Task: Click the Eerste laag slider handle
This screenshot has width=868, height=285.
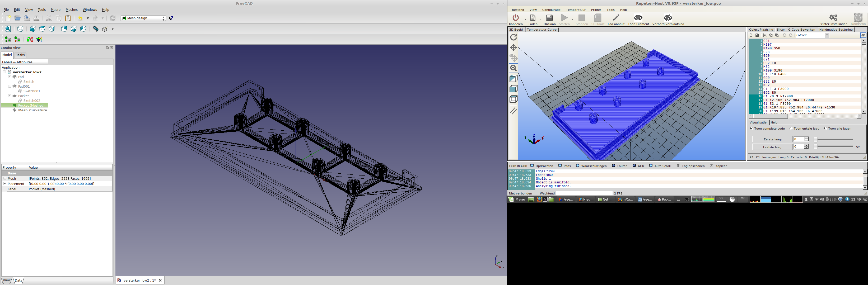Action: click(x=815, y=139)
